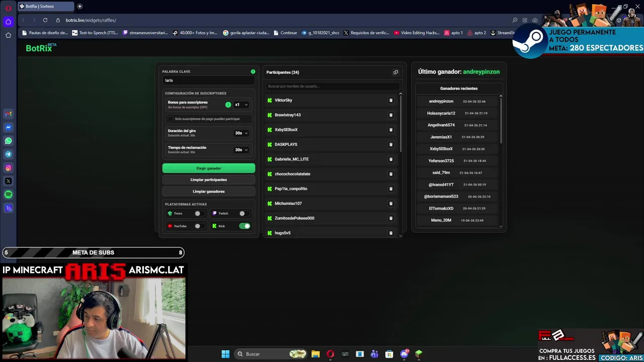Viewport: 644px width, 362px height.
Task: Open Duración del giro 30s dropdown
Action: point(242,133)
